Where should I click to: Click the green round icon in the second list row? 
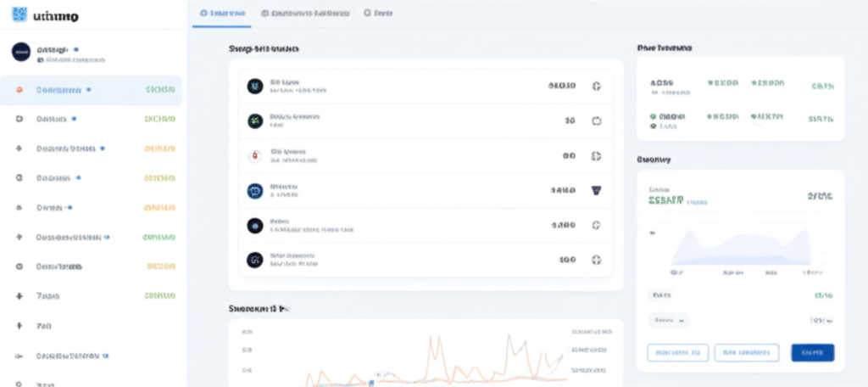253,121
